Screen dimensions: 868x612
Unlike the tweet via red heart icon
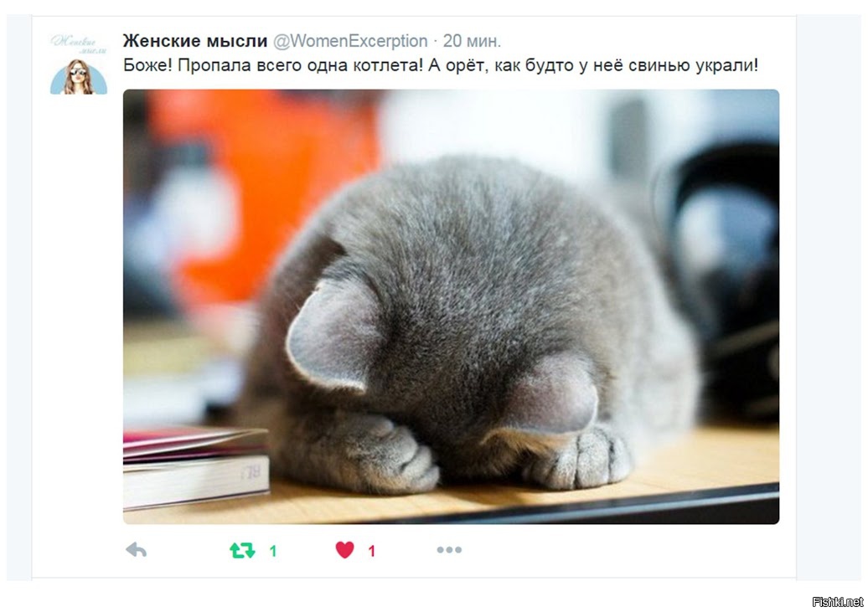tap(344, 550)
